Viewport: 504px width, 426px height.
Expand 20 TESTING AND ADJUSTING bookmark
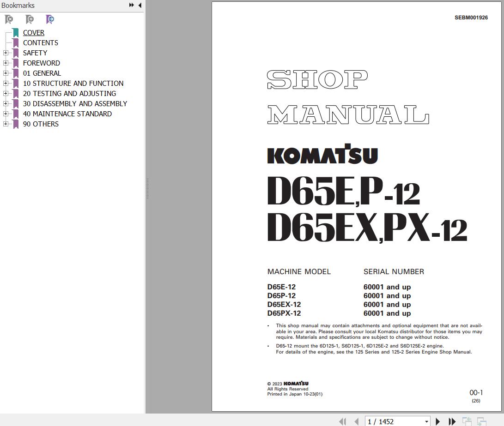[6, 93]
